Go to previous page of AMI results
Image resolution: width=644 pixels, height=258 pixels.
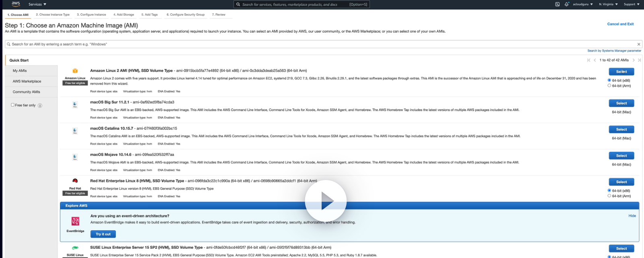595,60
